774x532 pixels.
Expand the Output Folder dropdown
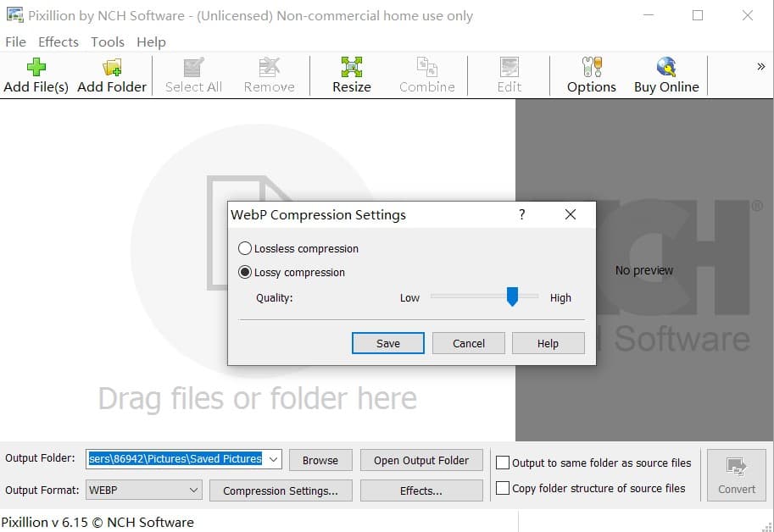(272, 459)
